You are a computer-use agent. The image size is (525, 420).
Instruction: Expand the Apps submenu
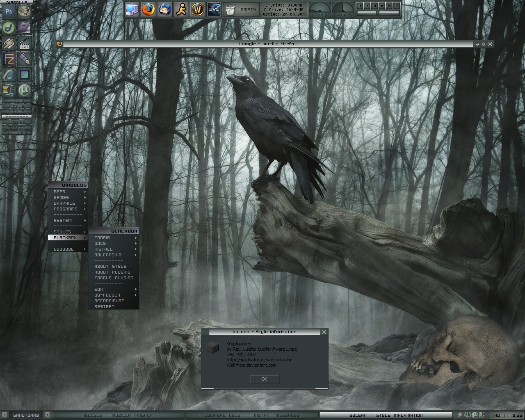pos(68,192)
